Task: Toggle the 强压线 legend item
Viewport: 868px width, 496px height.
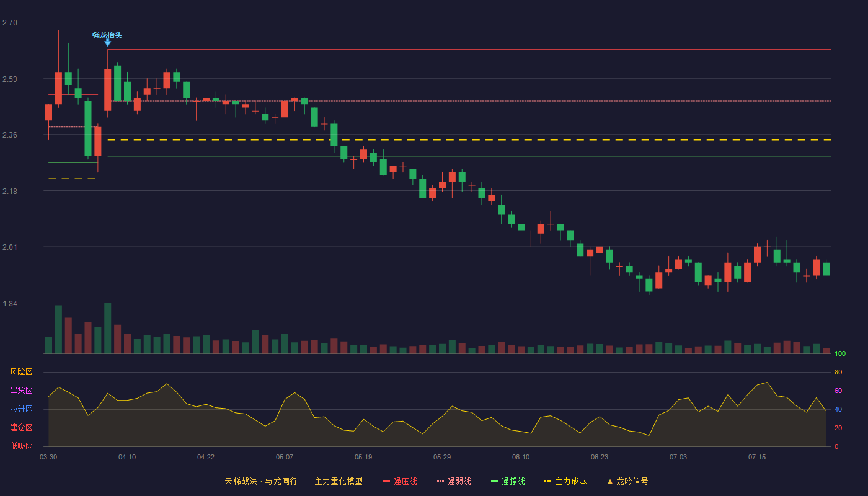Action: click(x=400, y=481)
